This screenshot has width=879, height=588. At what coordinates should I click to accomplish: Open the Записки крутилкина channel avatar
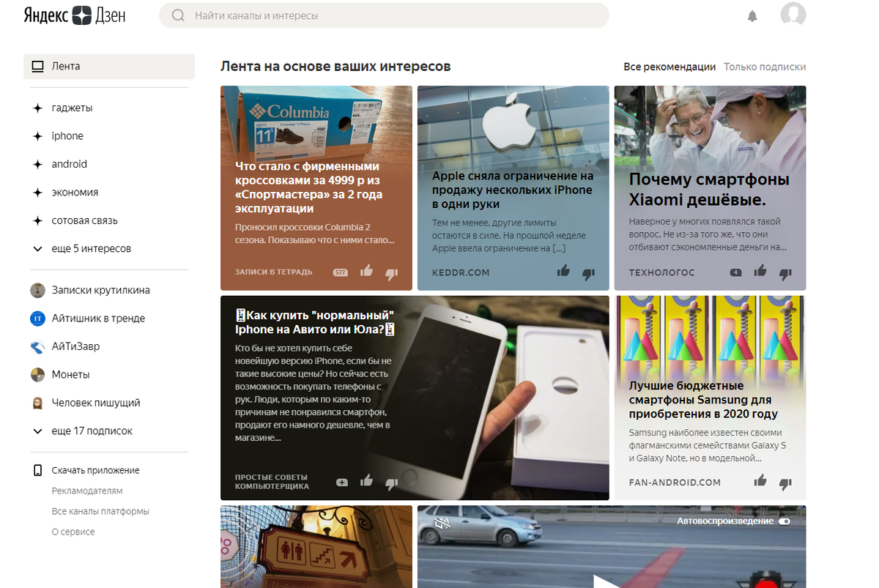coord(37,291)
